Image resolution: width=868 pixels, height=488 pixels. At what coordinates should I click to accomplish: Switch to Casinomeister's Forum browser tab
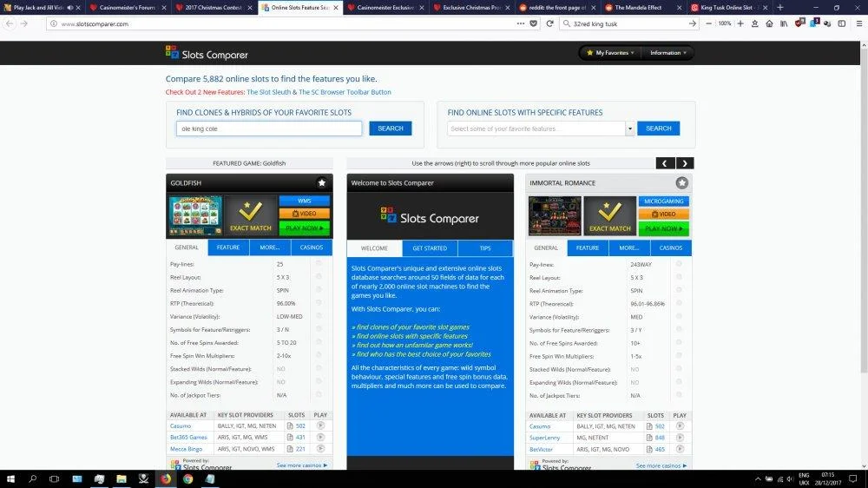[x=128, y=7]
